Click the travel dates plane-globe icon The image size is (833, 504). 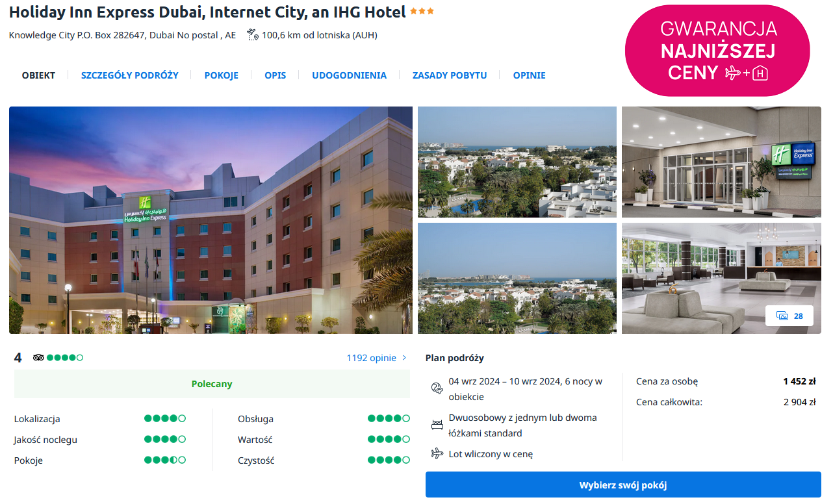[x=437, y=388]
